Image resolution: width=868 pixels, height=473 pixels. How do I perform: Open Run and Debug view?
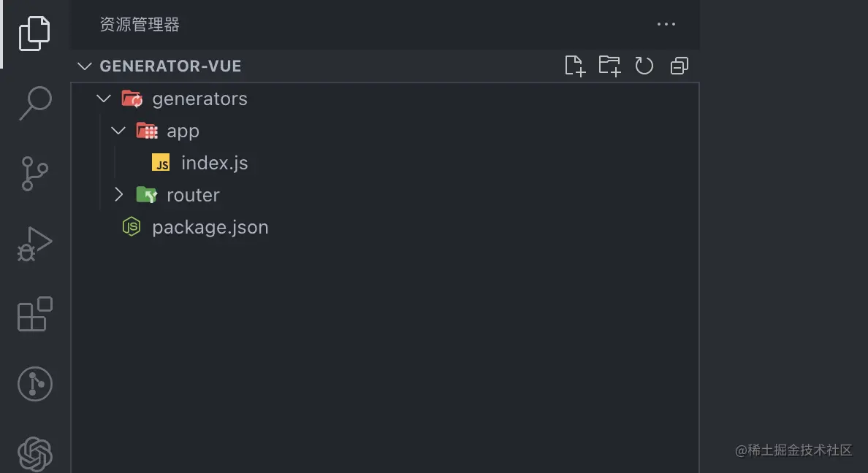(34, 243)
